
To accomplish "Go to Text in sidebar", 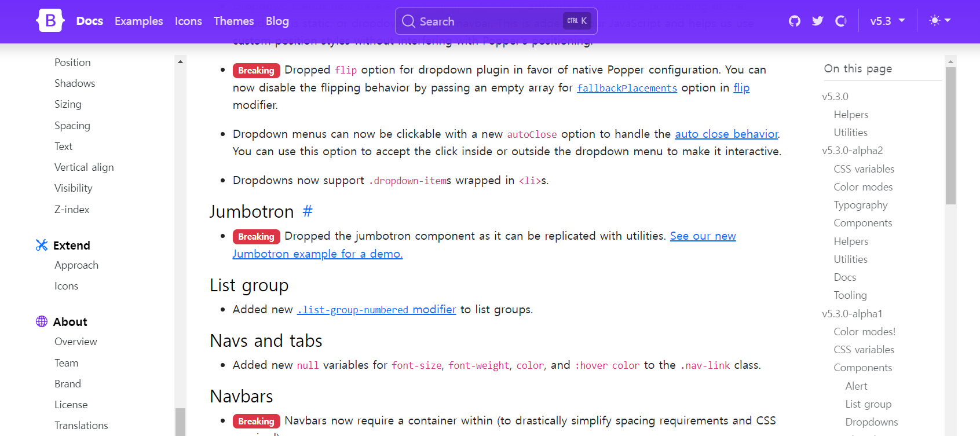I will [64, 146].
